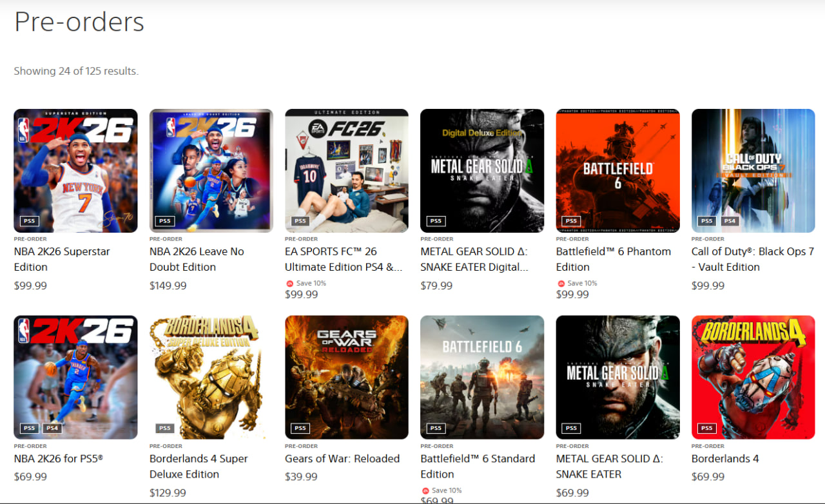Select EA SPORTS FC 26 Ultimate Edition thumbnail
The width and height of the screenshot is (825, 504).
(x=347, y=171)
